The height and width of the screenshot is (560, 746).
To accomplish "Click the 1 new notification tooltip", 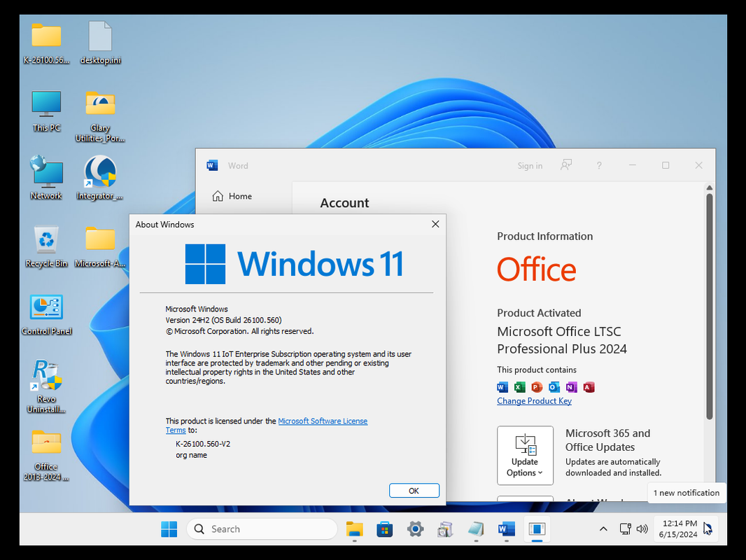I will tap(686, 493).
